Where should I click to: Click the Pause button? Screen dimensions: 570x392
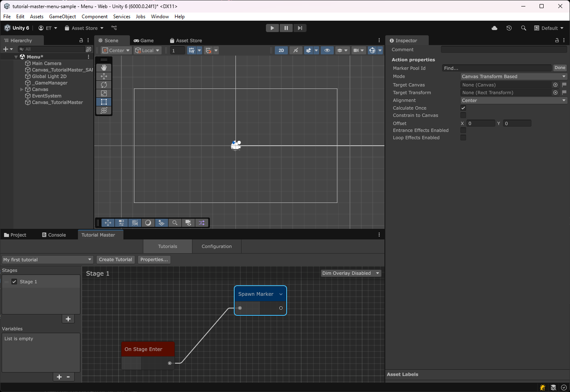tap(286, 28)
